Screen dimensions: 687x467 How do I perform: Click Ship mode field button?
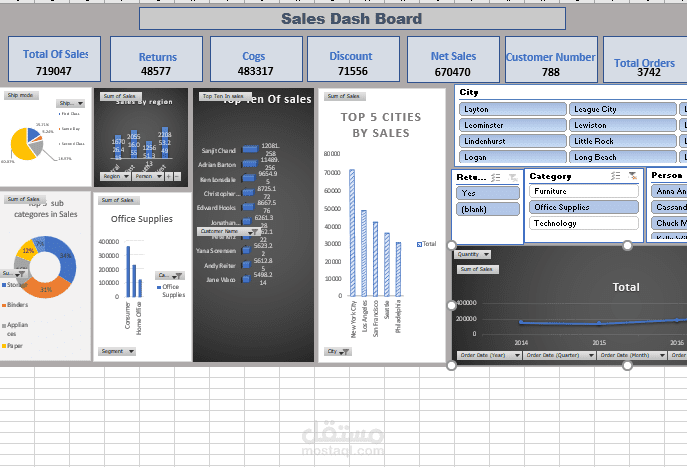21,95
